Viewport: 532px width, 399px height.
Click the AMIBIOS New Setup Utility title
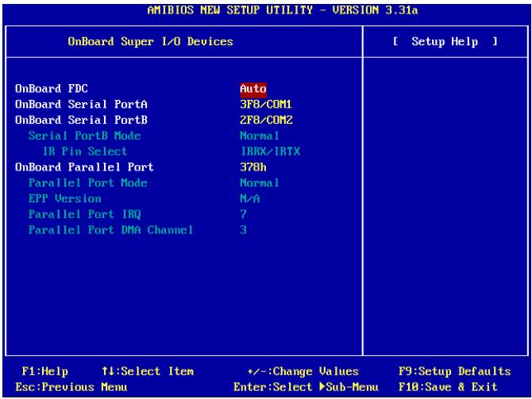point(283,10)
